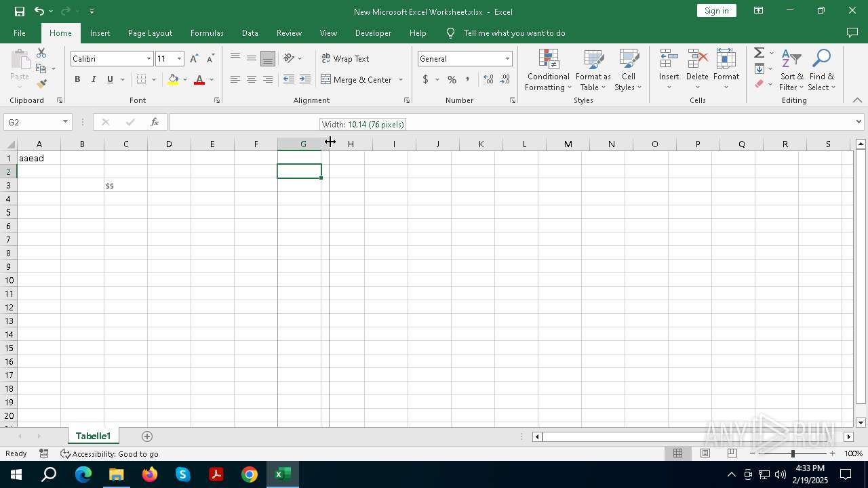Screen dimensions: 868x488
Task: Click Merge & Center
Action: [357, 79]
